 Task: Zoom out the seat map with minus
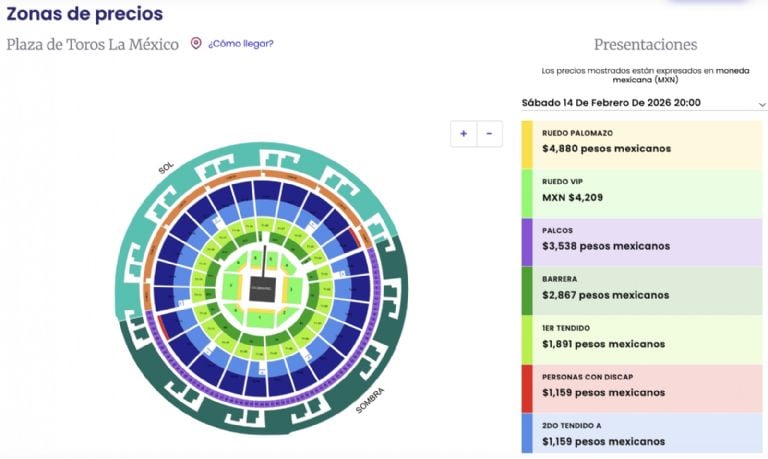(x=489, y=133)
